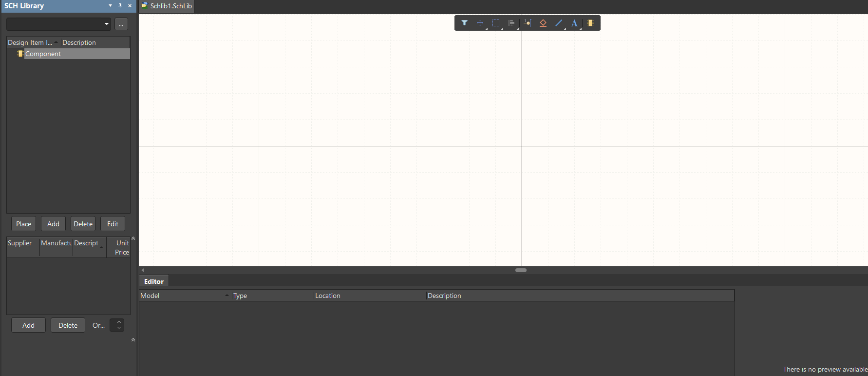Select the Component row in the list
Image resolution: width=868 pixels, height=376 pixels.
click(x=68, y=54)
